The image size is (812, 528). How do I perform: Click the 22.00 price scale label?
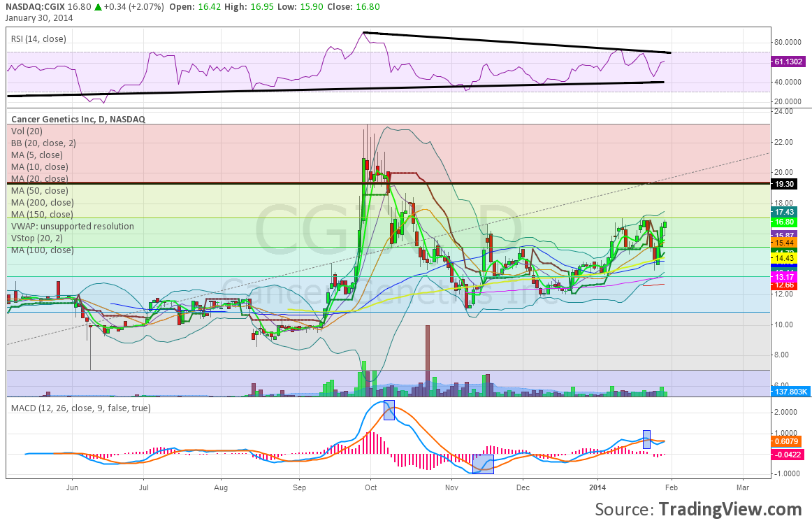pyautogui.click(x=784, y=142)
